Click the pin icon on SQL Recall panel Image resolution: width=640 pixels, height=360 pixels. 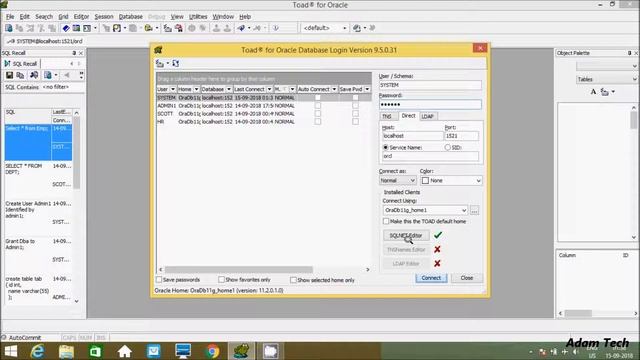74,53
